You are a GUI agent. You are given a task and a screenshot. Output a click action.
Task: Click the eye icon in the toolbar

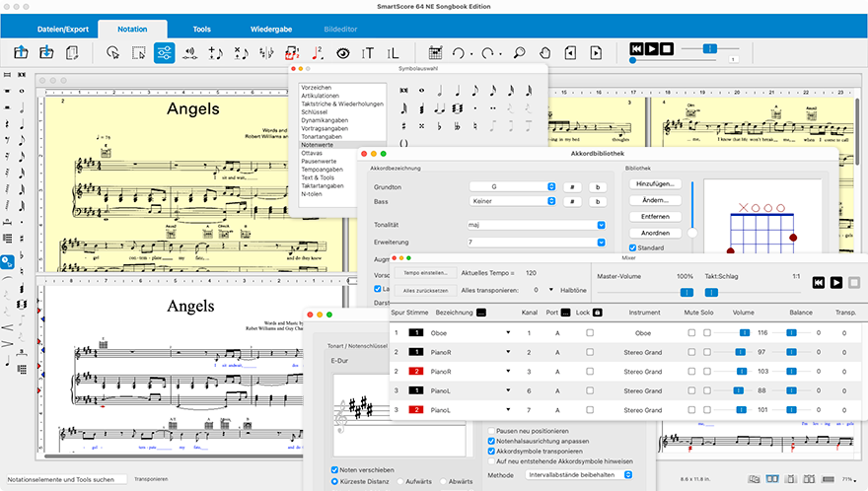[343, 52]
